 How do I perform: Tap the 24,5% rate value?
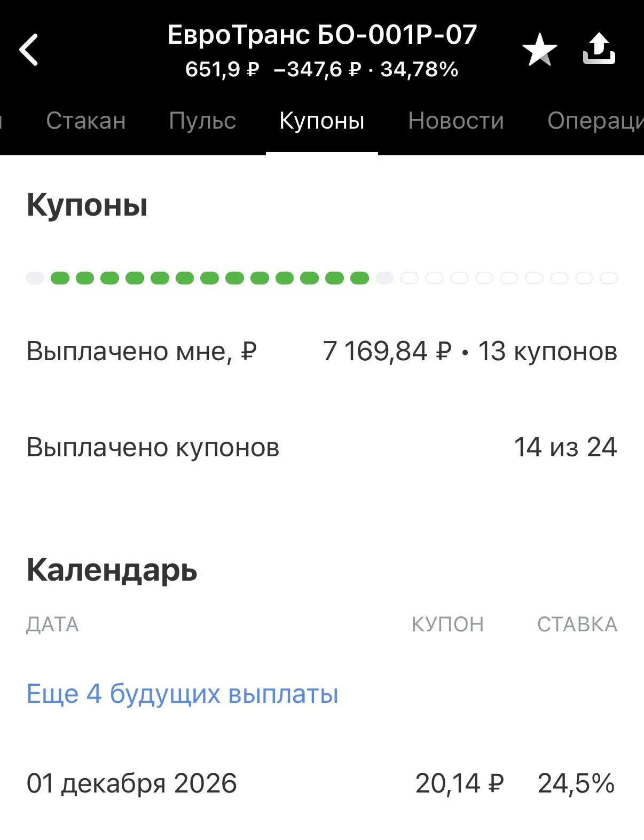point(576,783)
